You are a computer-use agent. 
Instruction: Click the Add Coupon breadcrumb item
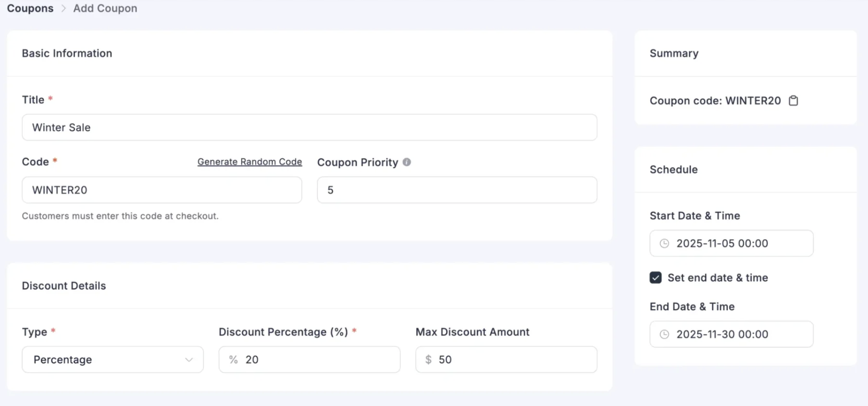tap(105, 8)
